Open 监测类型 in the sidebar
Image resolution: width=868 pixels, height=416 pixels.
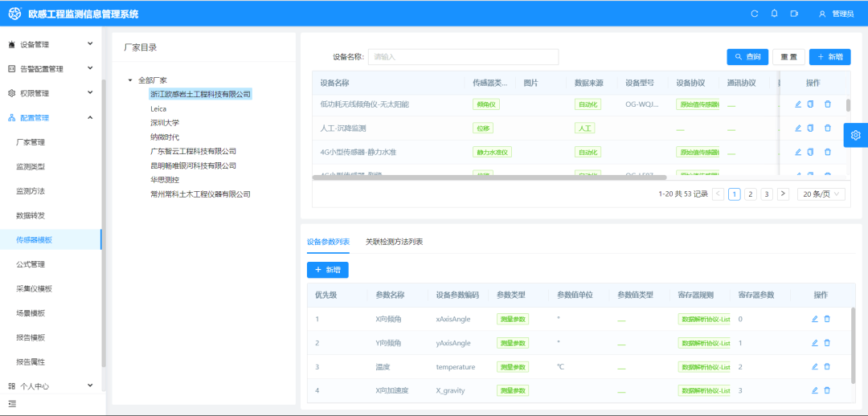(31, 166)
